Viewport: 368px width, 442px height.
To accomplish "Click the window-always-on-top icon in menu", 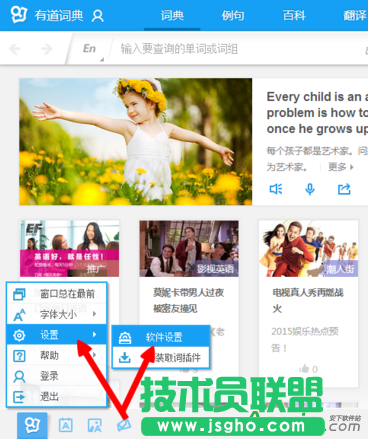I will tap(19, 294).
